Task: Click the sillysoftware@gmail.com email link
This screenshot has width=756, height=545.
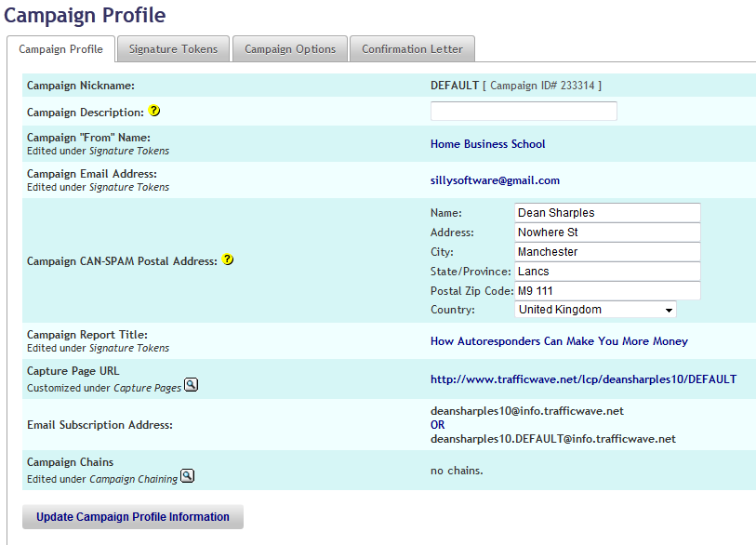Action: pos(495,180)
